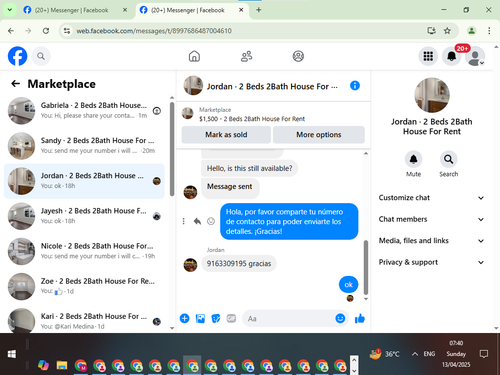Choose a GIF icon in composer
Screen dimensions: 500x375
(x=231, y=318)
